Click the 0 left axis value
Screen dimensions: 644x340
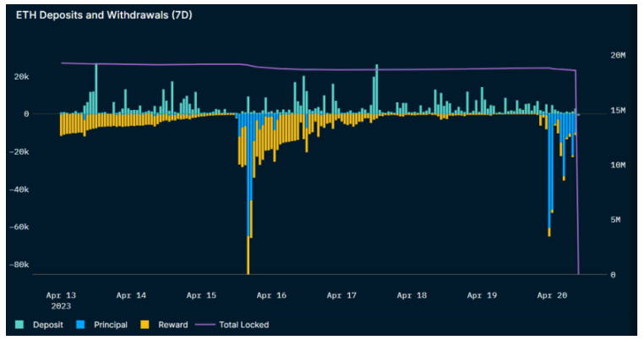[26, 114]
